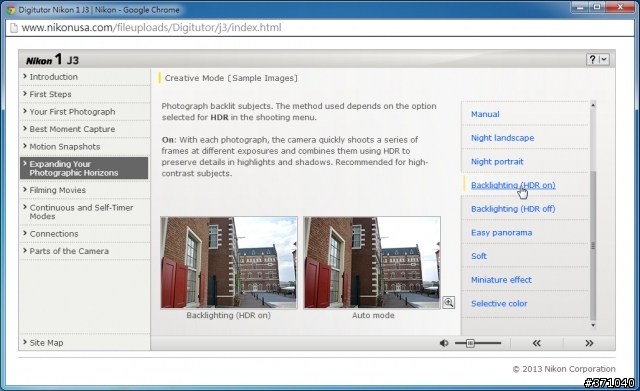Click the Chrome favicon in title bar
This screenshot has width=640, height=391.
point(11,9)
